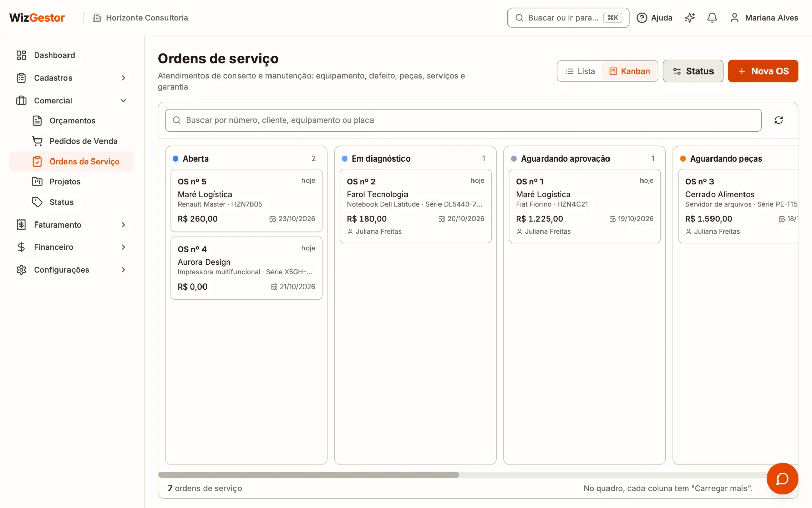Click the WizGestor logo
812x508 pixels.
tap(37, 18)
